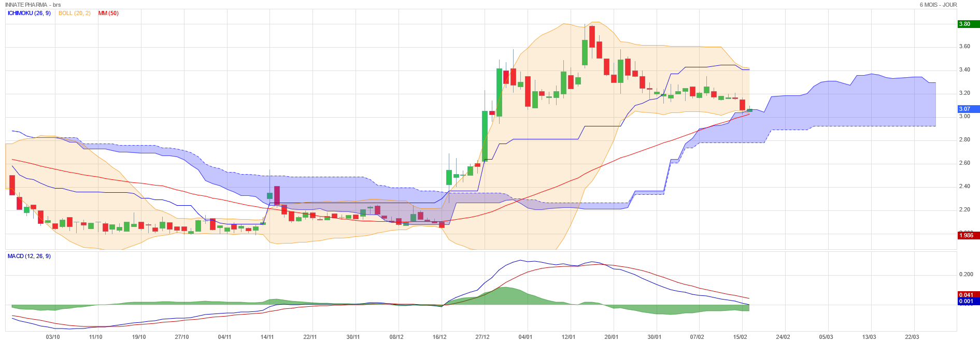Click the 22/03 date label
The width and height of the screenshot is (980, 342).
tap(912, 337)
